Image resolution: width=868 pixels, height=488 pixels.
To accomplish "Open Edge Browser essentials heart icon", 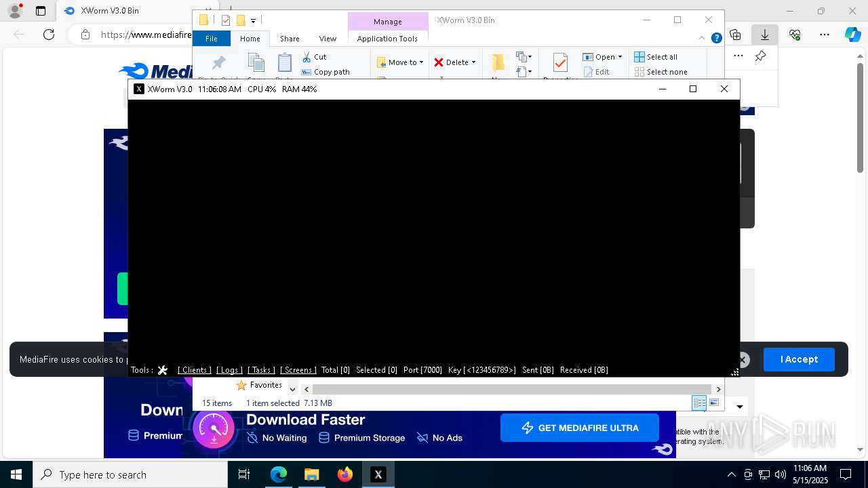I will [795, 34].
